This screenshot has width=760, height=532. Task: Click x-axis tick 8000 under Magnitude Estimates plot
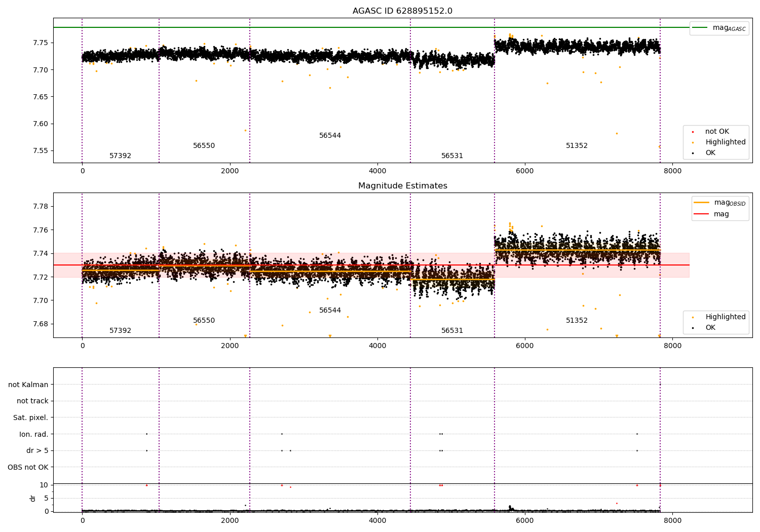672,346
